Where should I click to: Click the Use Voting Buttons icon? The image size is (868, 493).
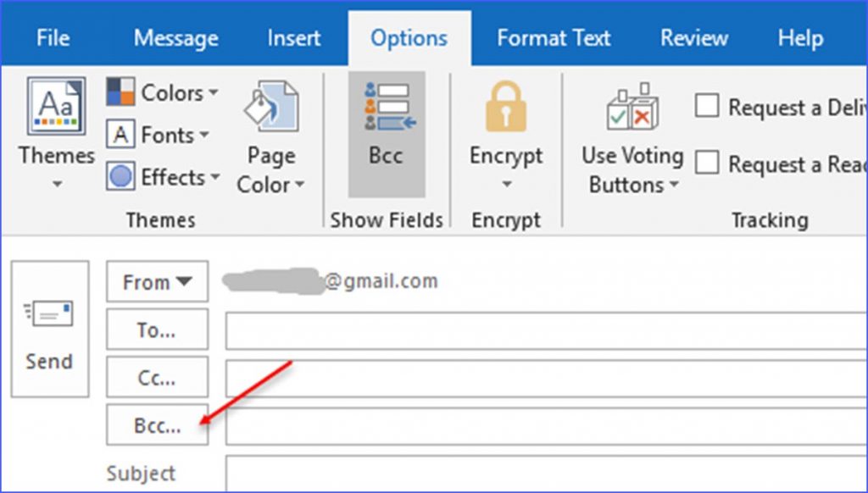pyautogui.click(x=632, y=108)
